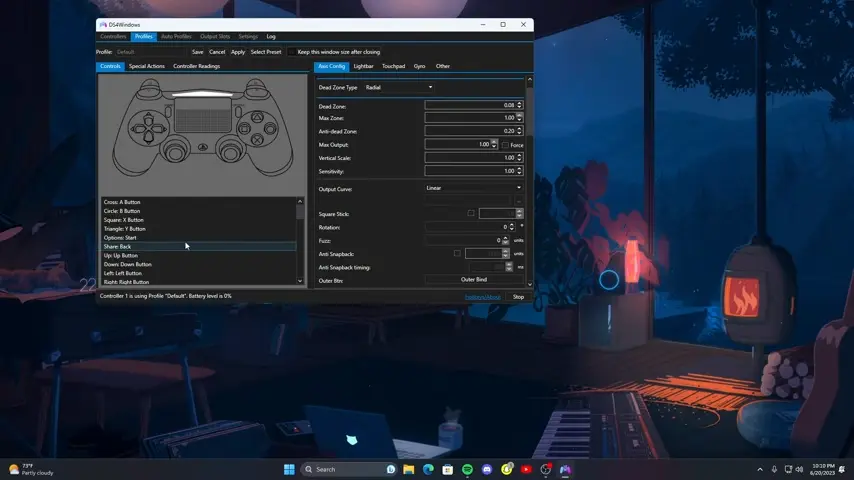
Task: Open the Hotkeys/About link
Action: pyautogui.click(x=483, y=297)
